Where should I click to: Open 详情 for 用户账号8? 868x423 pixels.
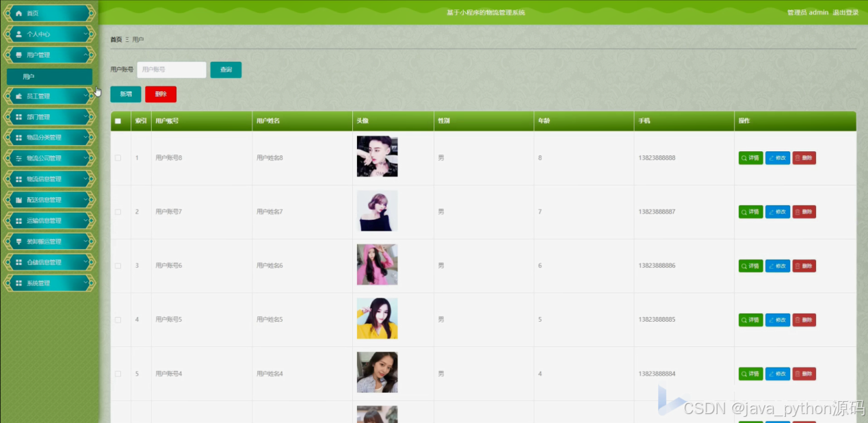pos(750,158)
